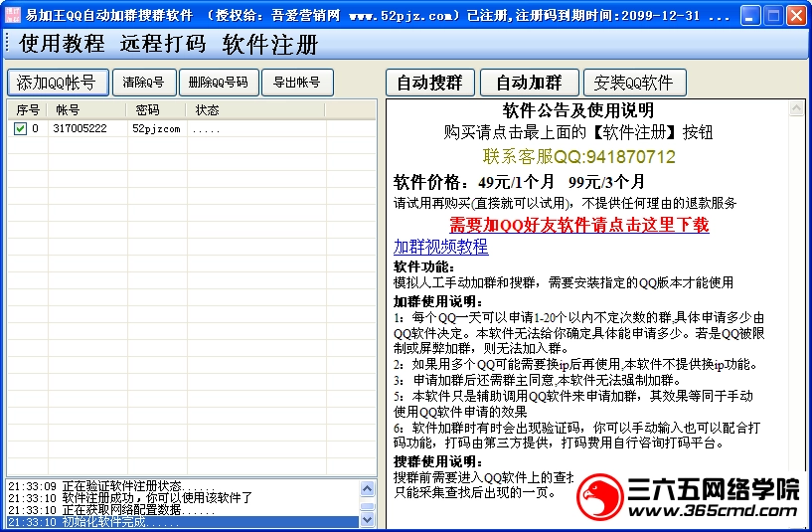Click log panel scroll down arrow
This screenshot has width=812, height=532.
[367, 519]
